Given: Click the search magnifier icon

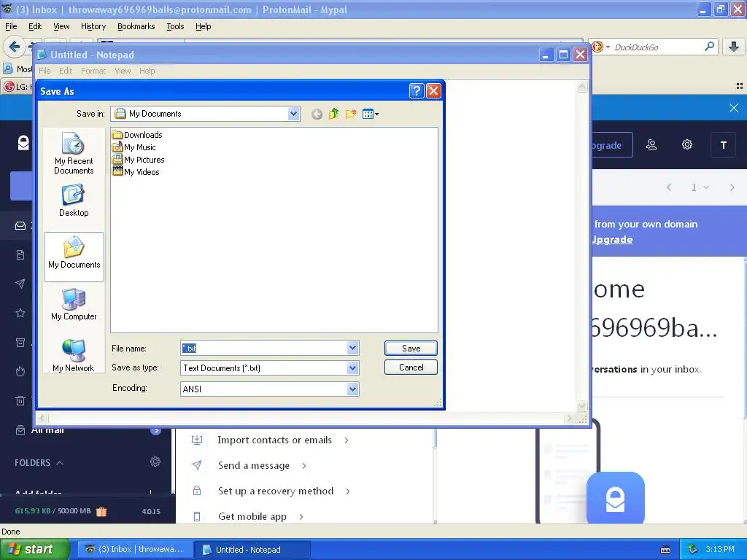Looking at the screenshot, I should [709, 47].
